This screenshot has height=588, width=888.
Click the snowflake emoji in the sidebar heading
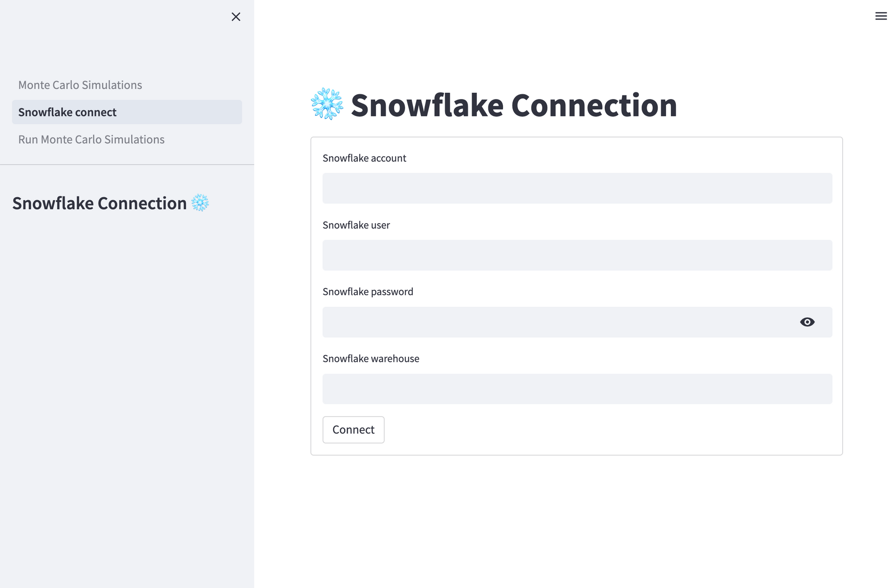200,203
